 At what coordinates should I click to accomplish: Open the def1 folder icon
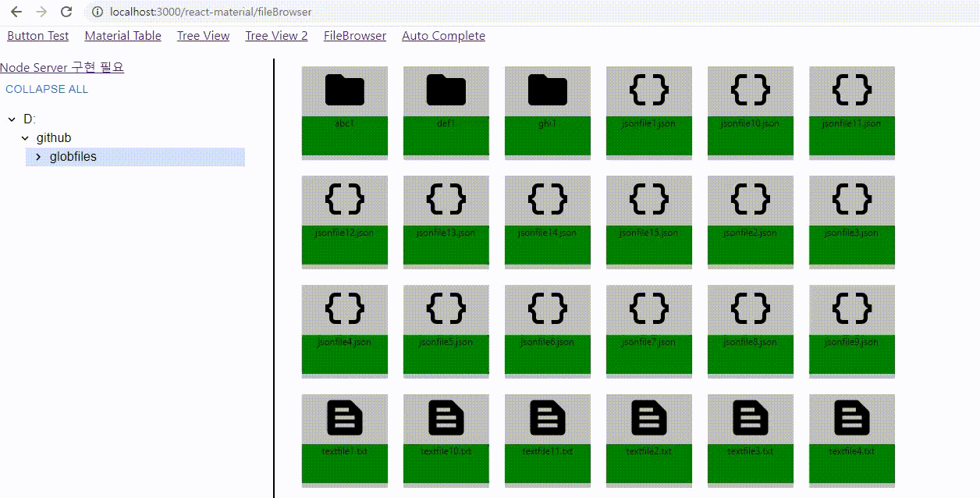point(446,90)
